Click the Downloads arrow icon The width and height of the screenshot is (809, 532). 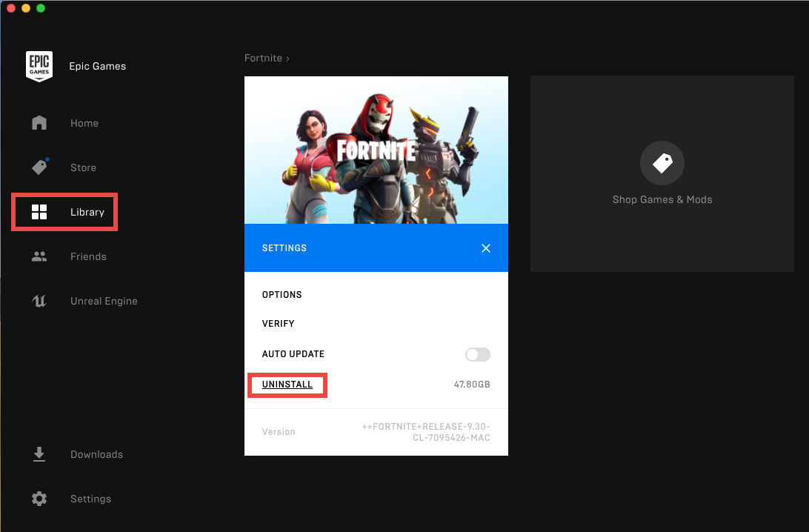tap(39, 454)
